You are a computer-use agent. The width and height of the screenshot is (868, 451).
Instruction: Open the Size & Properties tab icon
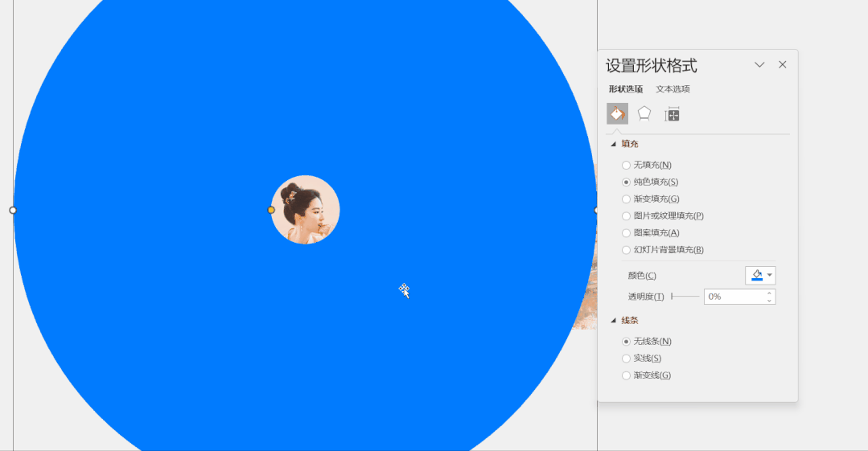[672, 114]
